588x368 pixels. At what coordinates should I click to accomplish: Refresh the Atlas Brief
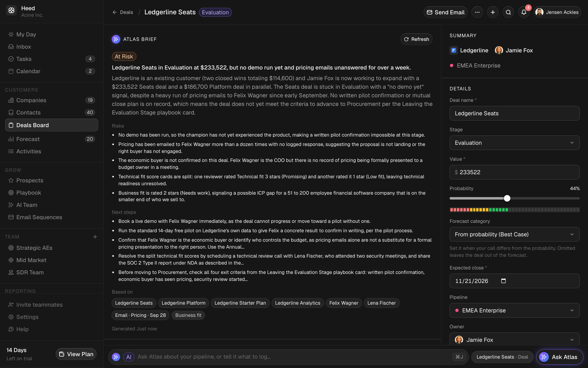point(416,39)
